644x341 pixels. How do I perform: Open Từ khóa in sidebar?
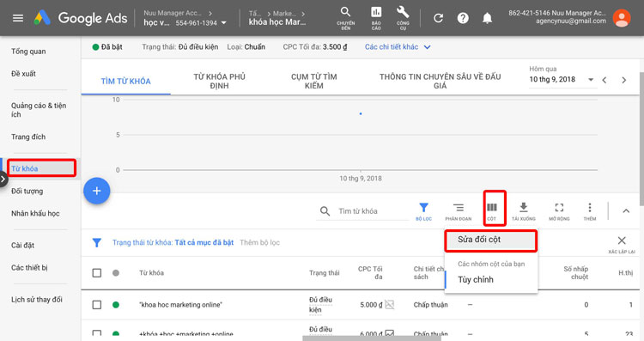click(x=25, y=168)
